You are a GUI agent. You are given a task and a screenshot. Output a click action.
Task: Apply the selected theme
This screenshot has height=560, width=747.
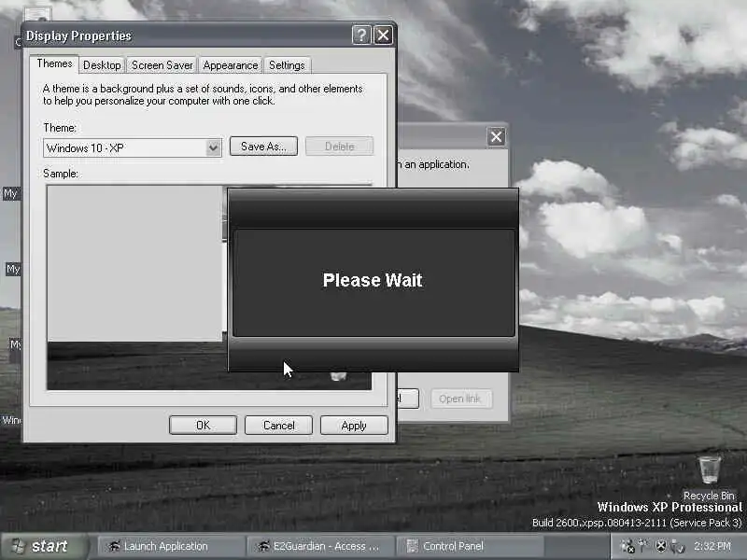coord(354,426)
